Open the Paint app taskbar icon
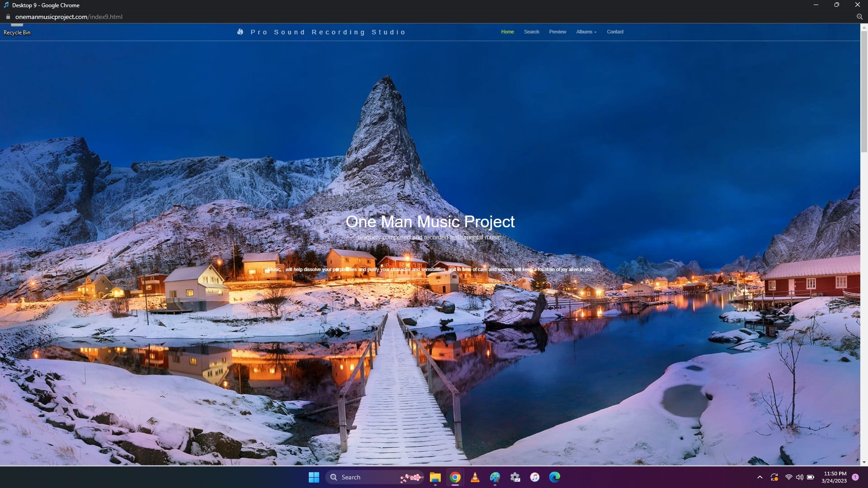This screenshot has height=488, width=868. pyautogui.click(x=495, y=477)
